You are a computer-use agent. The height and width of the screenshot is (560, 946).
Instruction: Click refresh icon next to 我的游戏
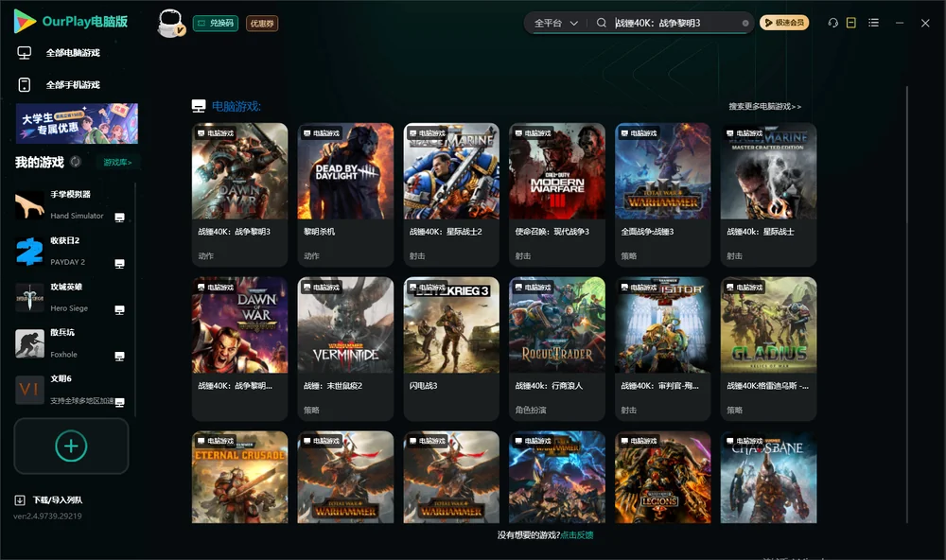coord(76,162)
